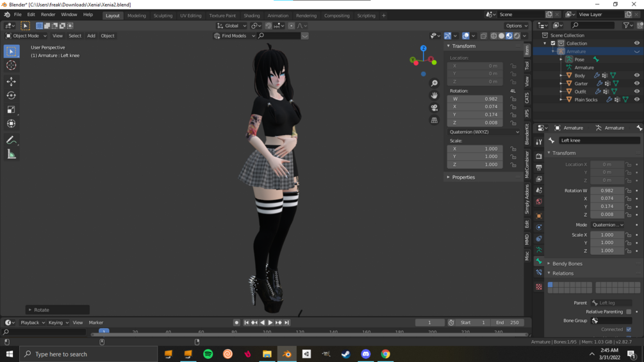Expand the Bendy Bones panel

pos(567,263)
